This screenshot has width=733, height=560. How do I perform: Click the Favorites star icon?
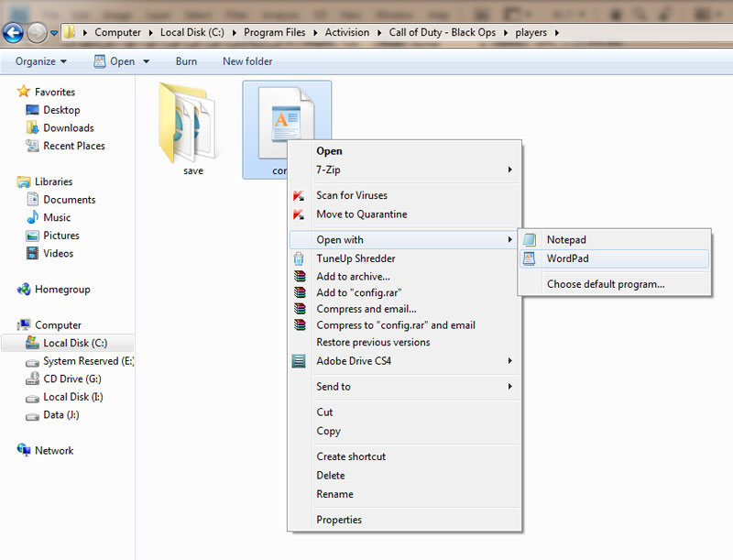pyautogui.click(x=24, y=91)
